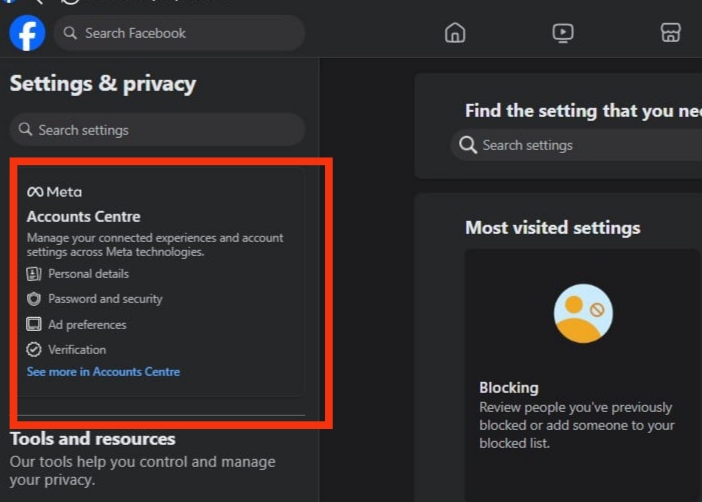The image size is (702, 502).
Task: Select the Verification entry
Action: [x=77, y=350]
